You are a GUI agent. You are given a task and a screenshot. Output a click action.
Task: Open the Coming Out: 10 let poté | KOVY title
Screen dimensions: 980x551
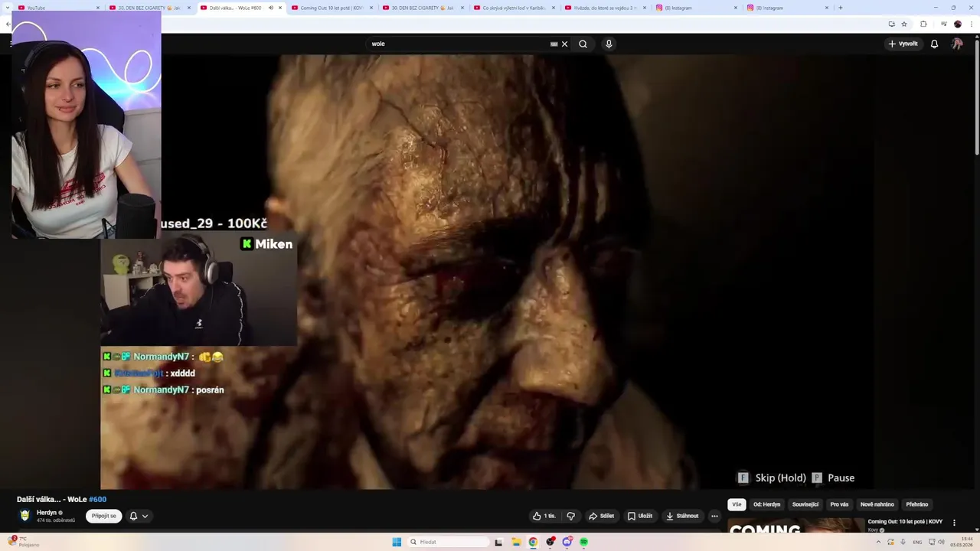(x=905, y=522)
